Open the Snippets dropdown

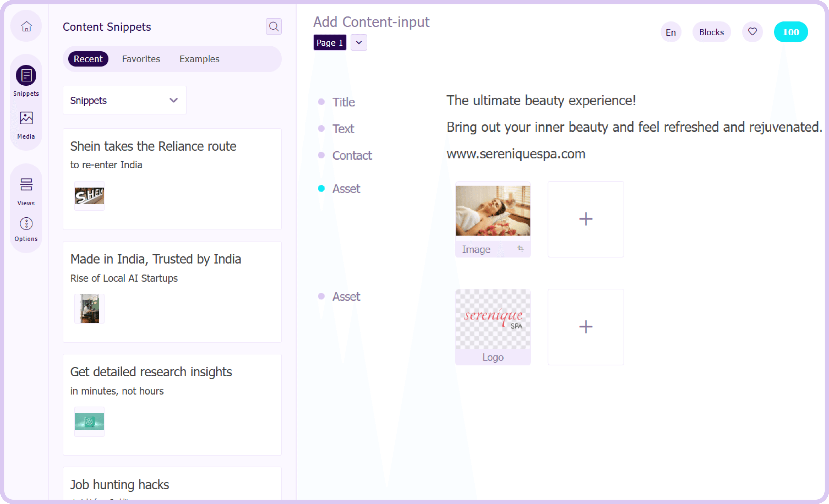point(124,100)
